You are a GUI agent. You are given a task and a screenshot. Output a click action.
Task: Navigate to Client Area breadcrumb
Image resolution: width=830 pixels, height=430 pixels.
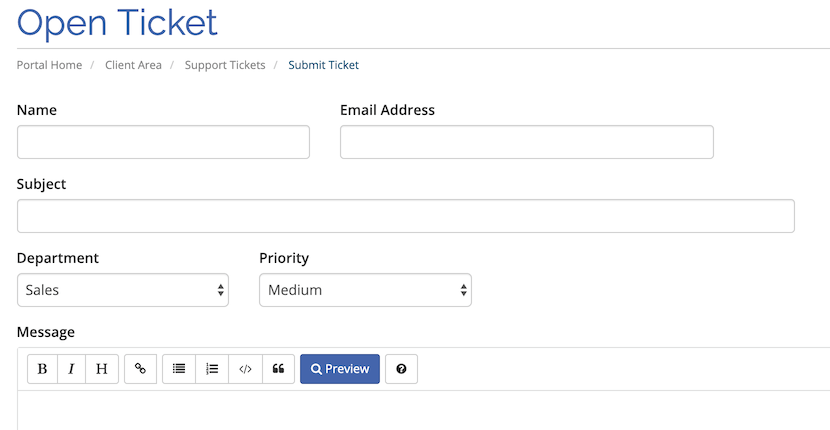coord(133,65)
